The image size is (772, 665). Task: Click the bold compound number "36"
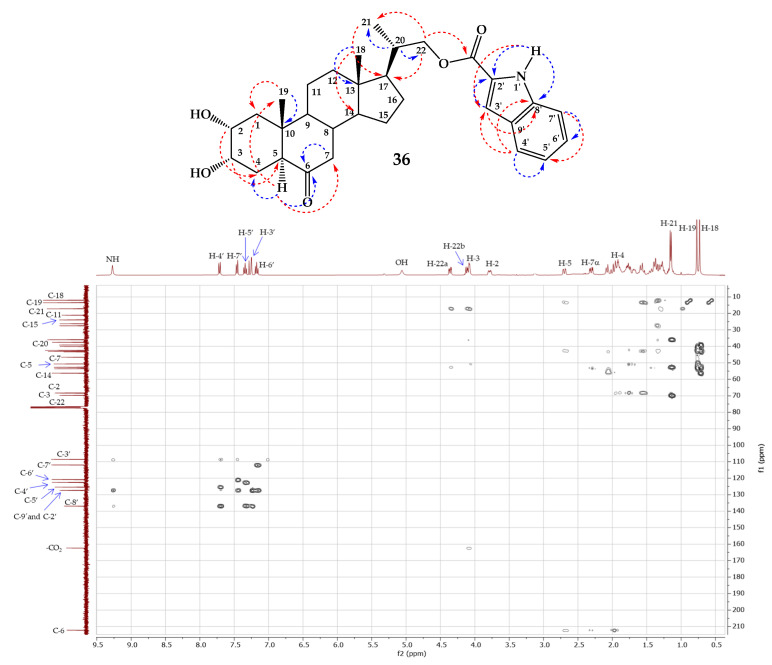[x=401, y=159]
